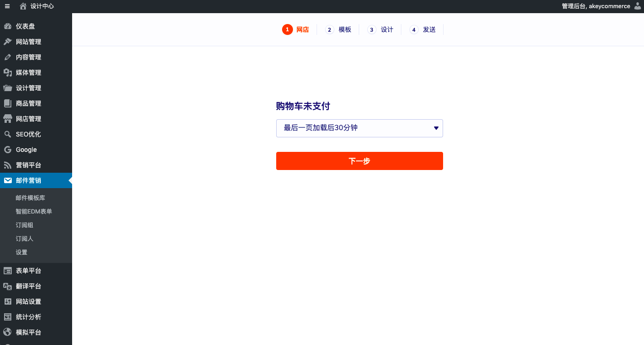The width and height of the screenshot is (644, 345).
Task: Click the dropdown arrow on 最后一页加载后30分钟
Action: point(436,128)
